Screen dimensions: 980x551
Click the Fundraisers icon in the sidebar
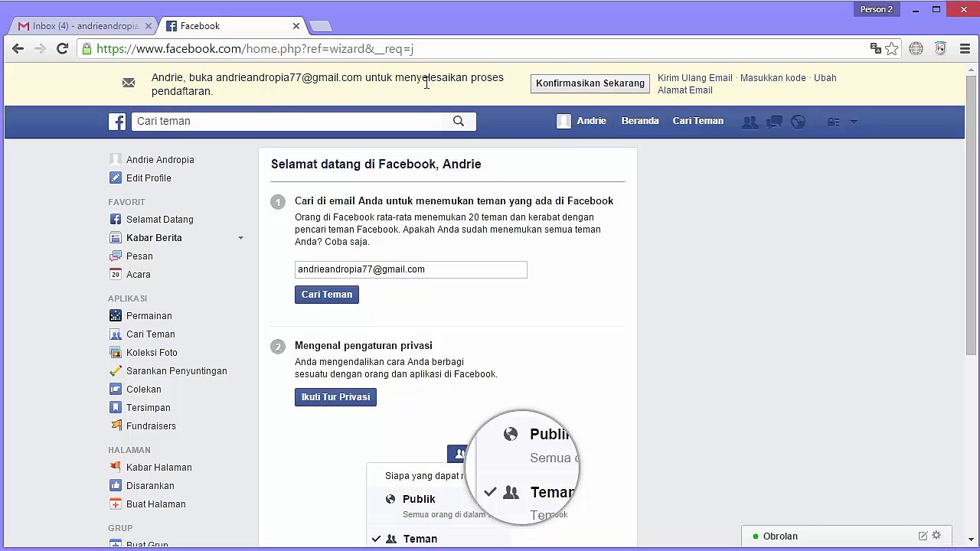[116, 426]
